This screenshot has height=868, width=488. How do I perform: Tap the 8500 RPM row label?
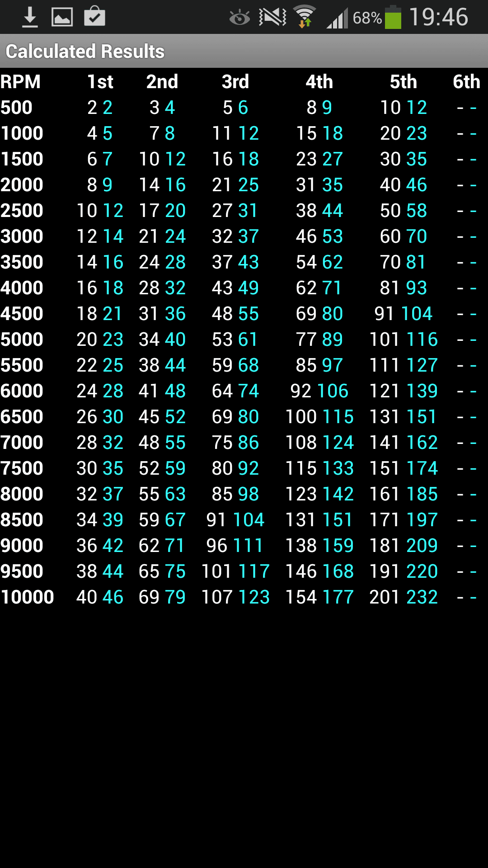(x=22, y=520)
